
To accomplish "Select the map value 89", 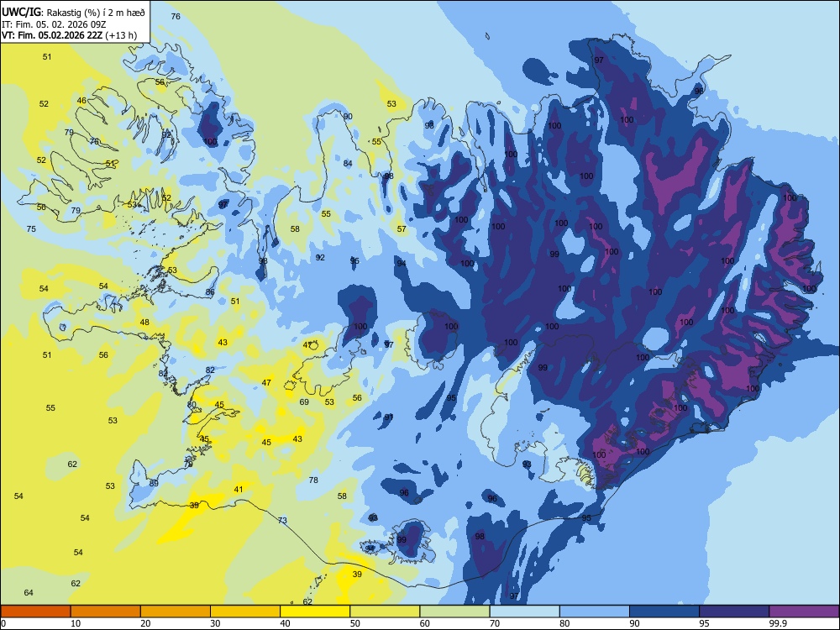I will click(154, 483).
